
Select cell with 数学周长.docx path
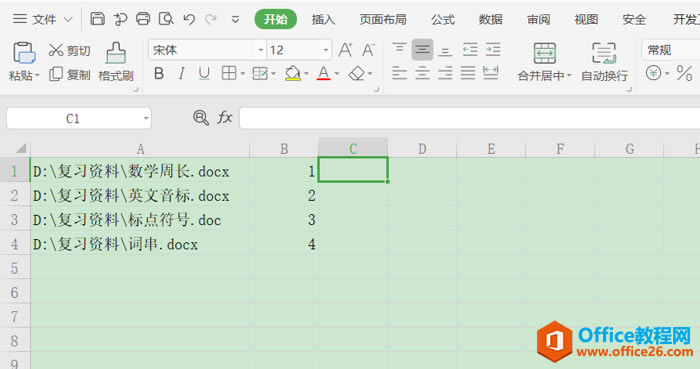[140, 171]
